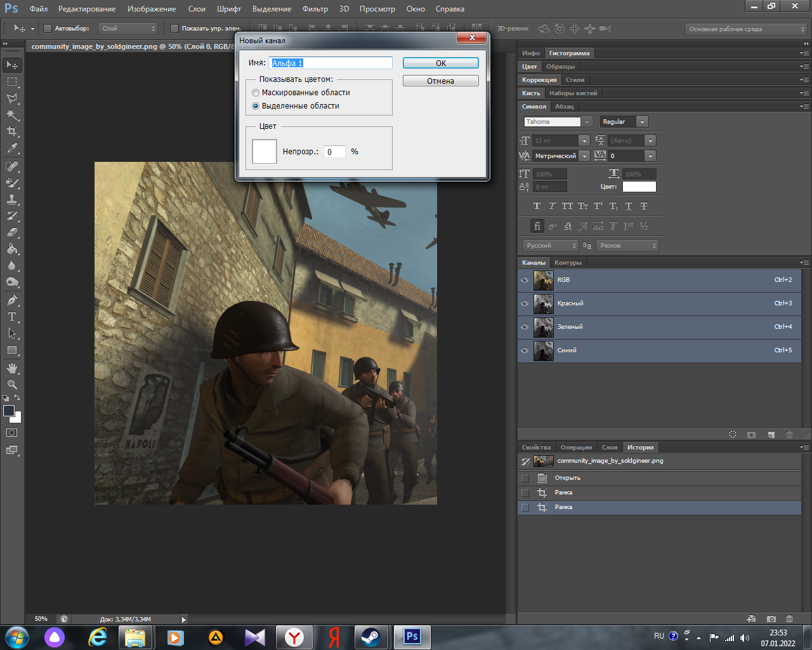Select the Rectangle shape tool
Image resolution: width=812 pixels, height=650 pixels.
click(x=12, y=350)
